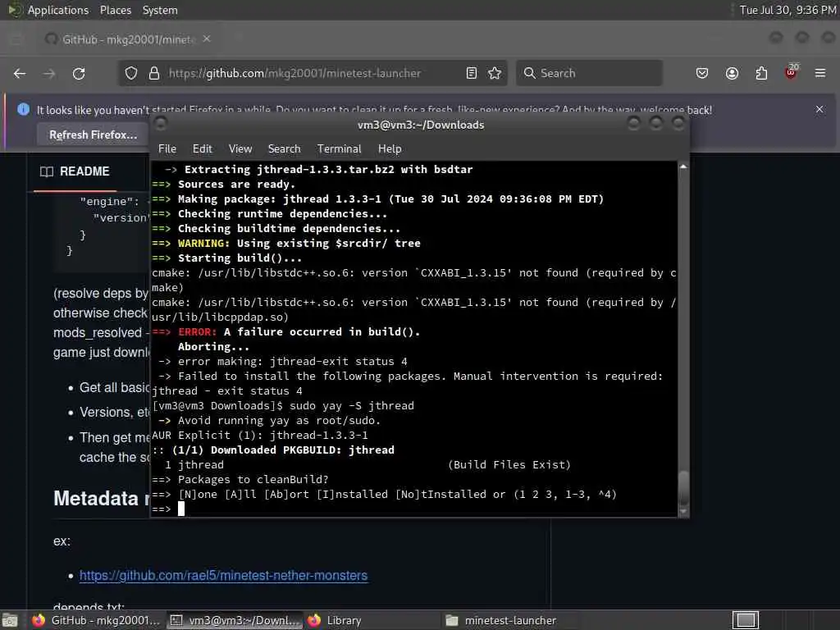Click terminal text 'sudo yay -S jthread'
This screenshot has width=840, height=630.
click(x=352, y=405)
